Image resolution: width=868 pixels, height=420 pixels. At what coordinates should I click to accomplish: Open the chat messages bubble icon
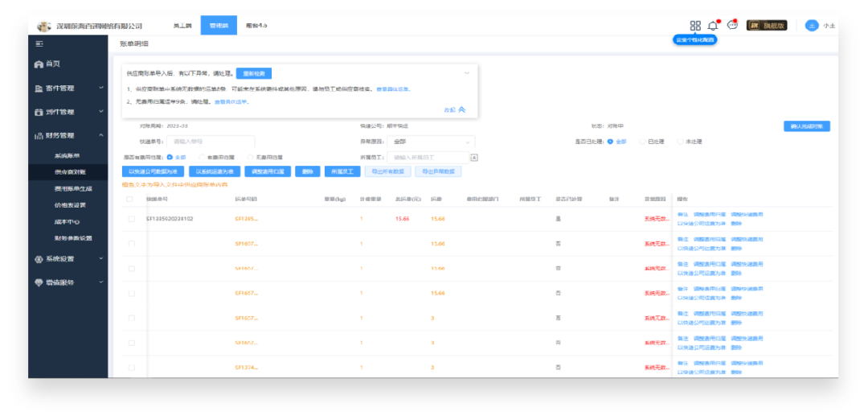[x=732, y=26]
